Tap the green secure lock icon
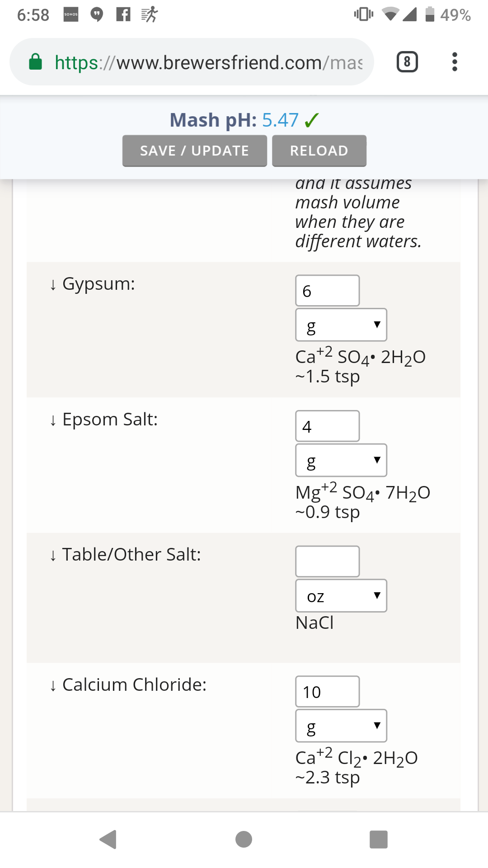The height and width of the screenshot is (868, 488). click(x=36, y=62)
